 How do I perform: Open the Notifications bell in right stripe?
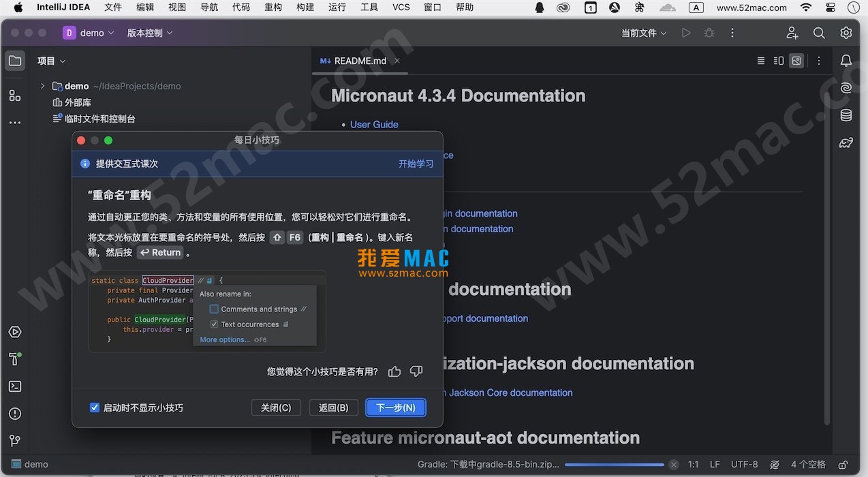point(846,61)
